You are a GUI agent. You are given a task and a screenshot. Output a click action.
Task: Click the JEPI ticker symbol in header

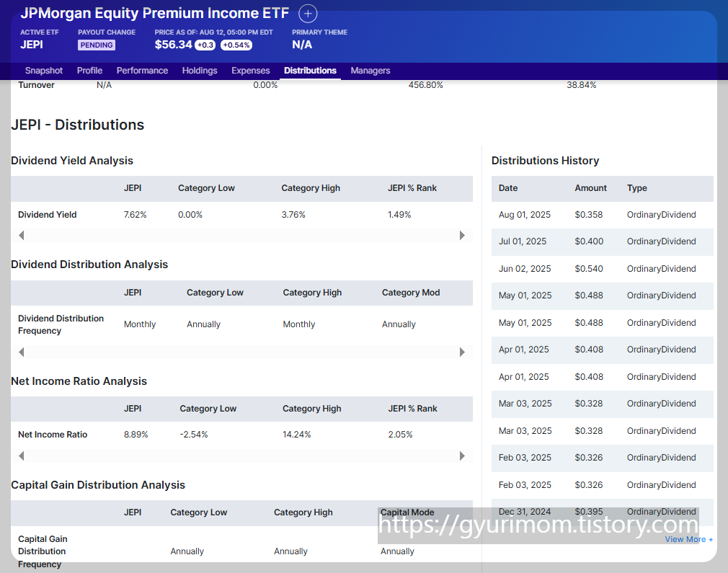point(32,45)
